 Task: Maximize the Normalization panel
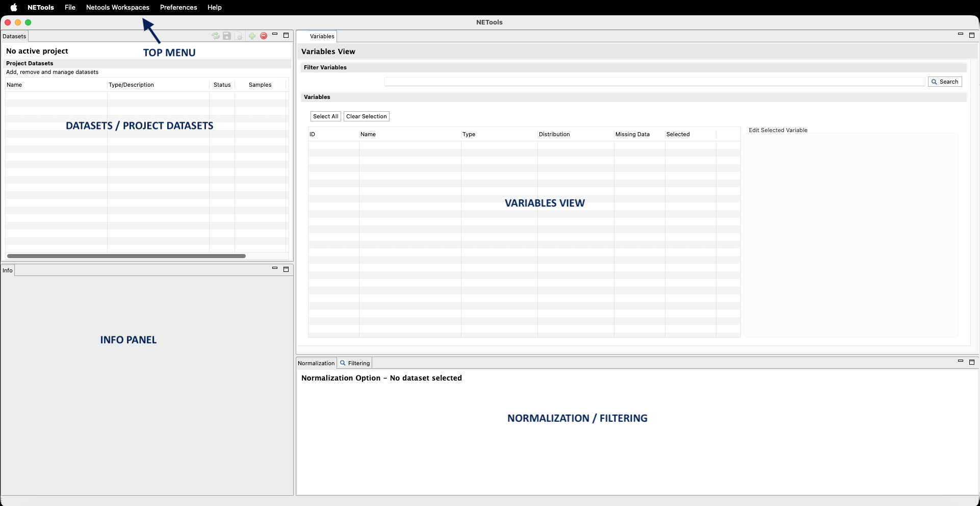pos(972,362)
